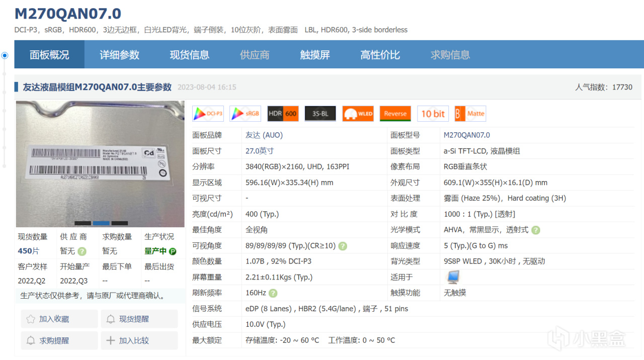Open the 供应商 tab
Viewport: 644px width, 360px height.
point(255,55)
